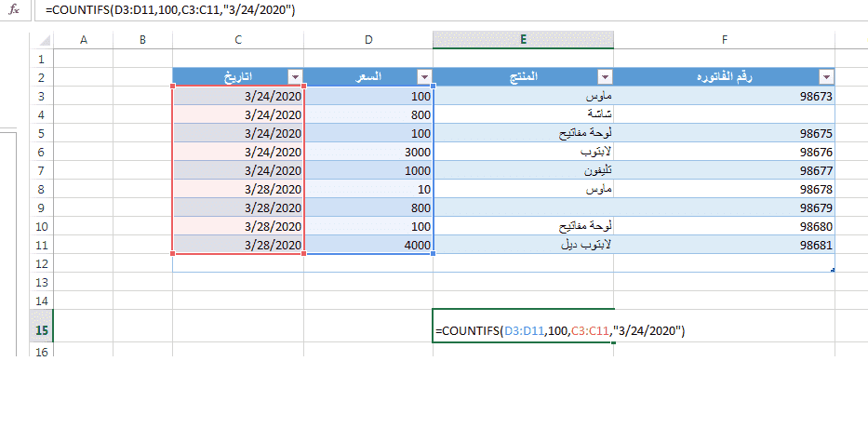Open filter dropdown for المنتج column

pos(605,76)
